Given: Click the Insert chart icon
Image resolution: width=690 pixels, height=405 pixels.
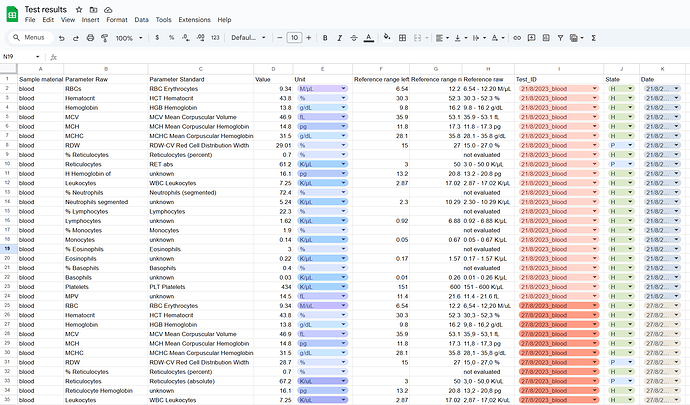Looking at the screenshot, I should [x=546, y=38].
